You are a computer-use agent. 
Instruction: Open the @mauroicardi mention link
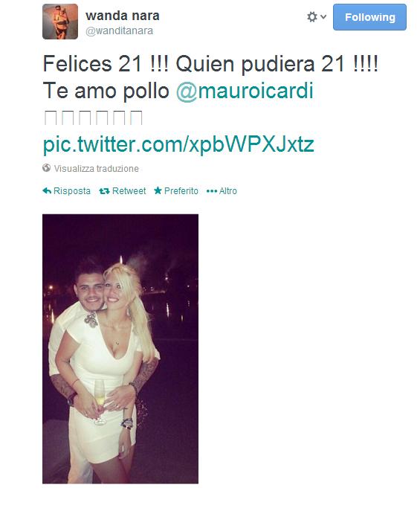click(x=245, y=91)
